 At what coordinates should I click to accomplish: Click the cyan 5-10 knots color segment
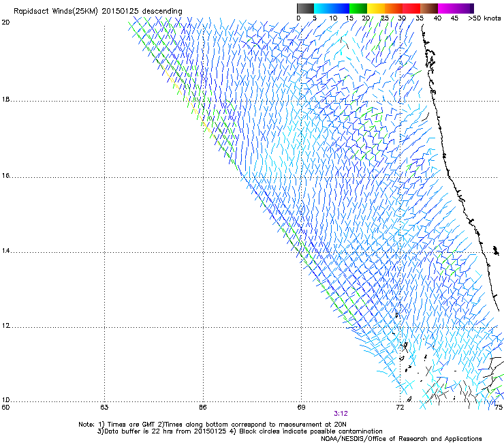323,8
